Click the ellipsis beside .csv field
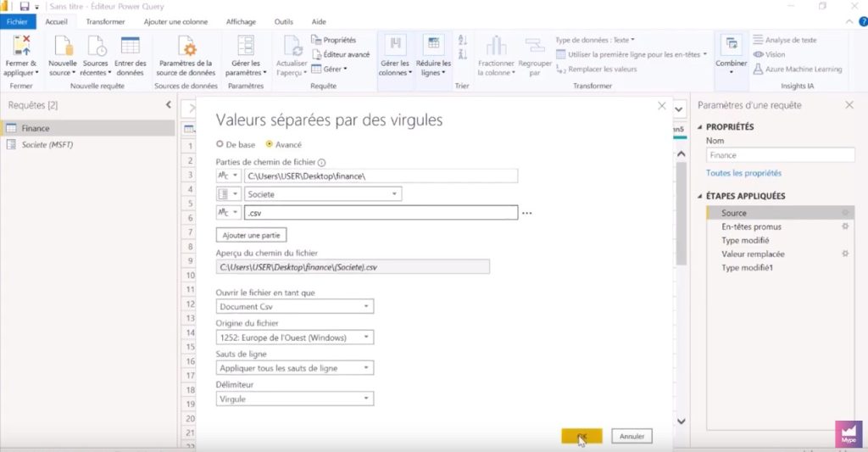This screenshot has width=868, height=452. coord(526,213)
